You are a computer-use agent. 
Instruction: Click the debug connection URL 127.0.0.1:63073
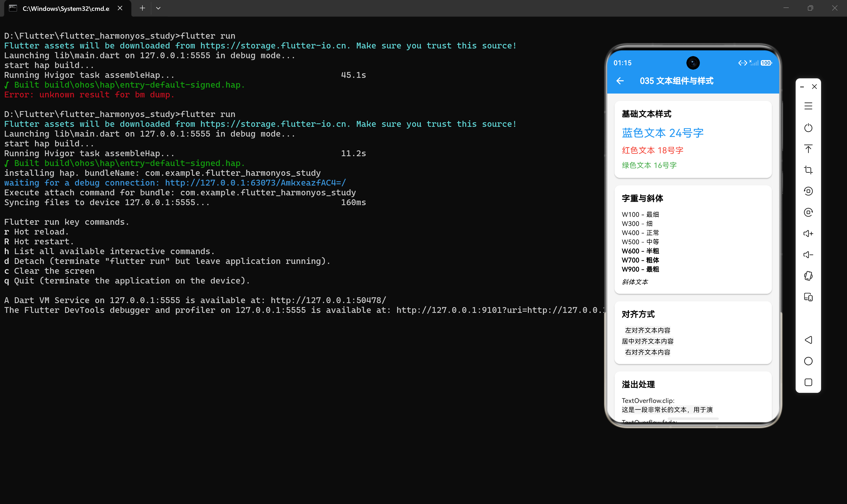click(255, 183)
